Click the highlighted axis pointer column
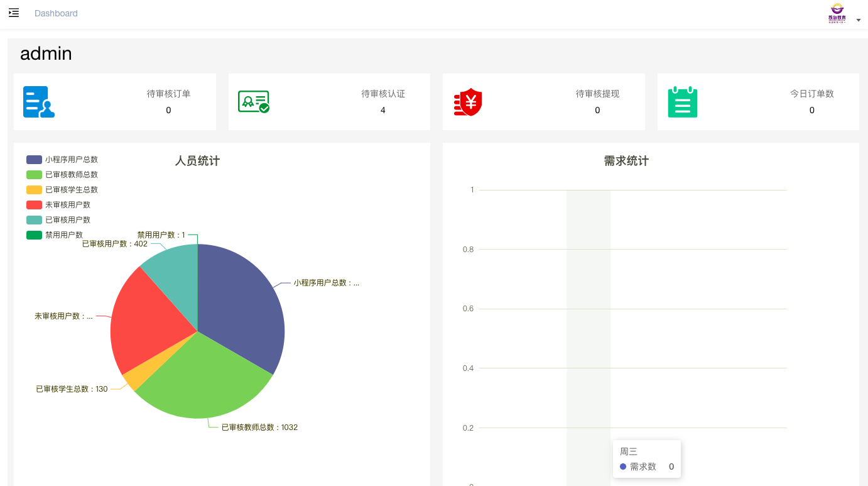 [x=589, y=338]
